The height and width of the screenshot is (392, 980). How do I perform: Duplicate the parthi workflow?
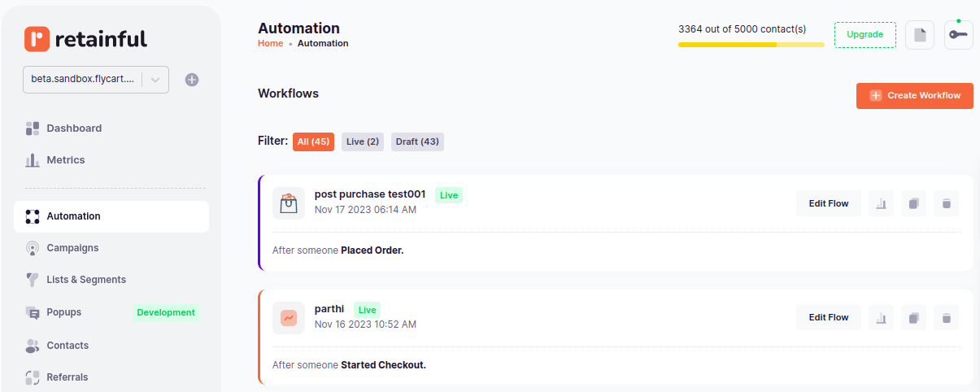click(x=913, y=317)
